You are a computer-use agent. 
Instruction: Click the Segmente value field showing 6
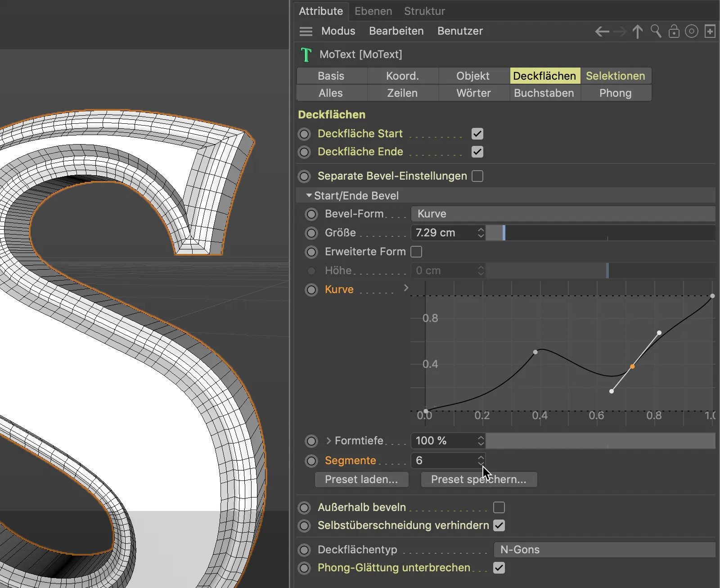[x=444, y=461]
